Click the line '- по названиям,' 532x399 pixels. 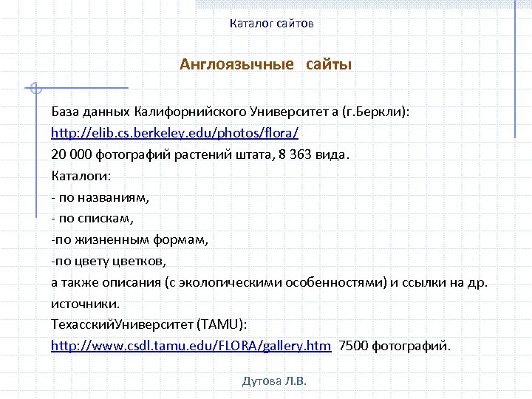[100, 197]
